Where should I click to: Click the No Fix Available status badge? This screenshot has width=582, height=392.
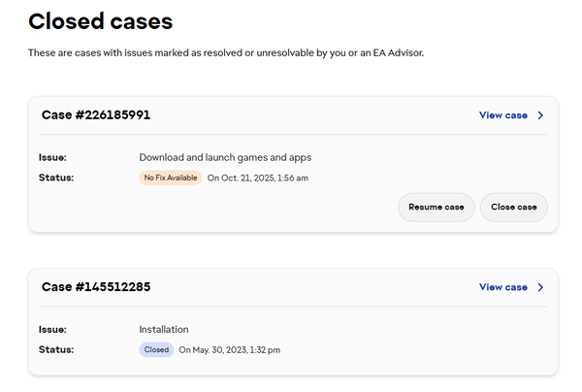171,178
